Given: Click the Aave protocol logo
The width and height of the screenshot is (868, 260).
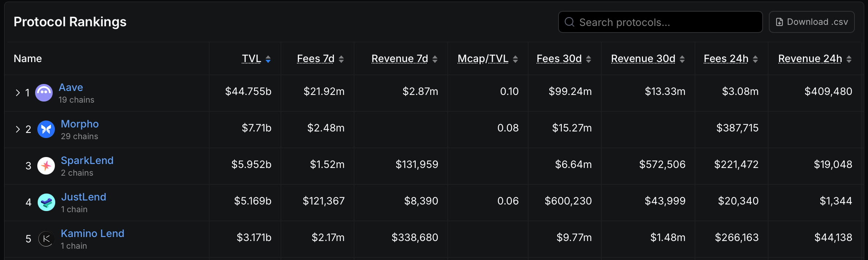Looking at the screenshot, I should [x=44, y=92].
